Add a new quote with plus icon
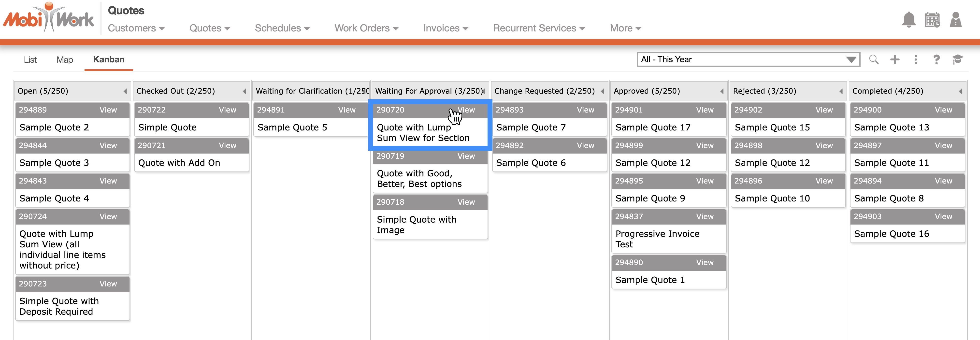 pyautogui.click(x=895, y=59)
